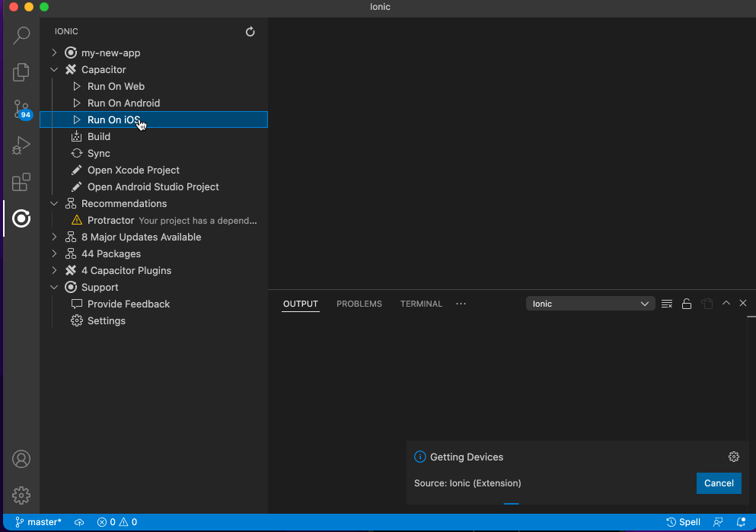
Task: Open the Accounts icon at the bottom
Action: (x=21, y=459)
